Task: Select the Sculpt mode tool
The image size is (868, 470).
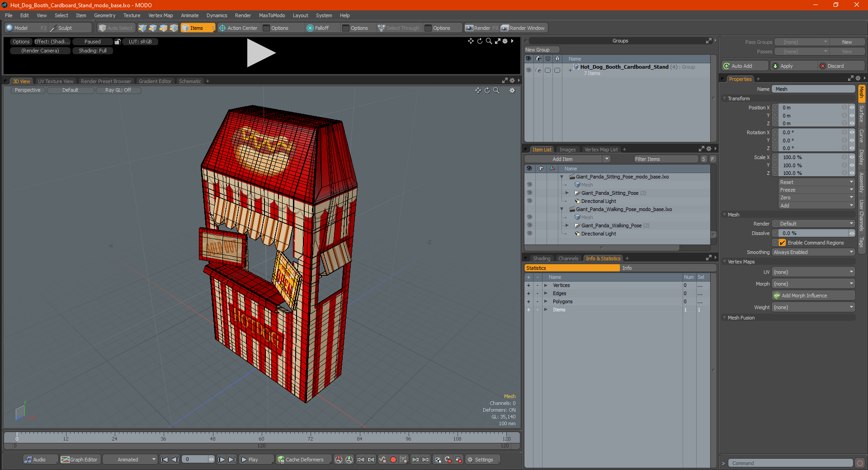Action: click(x=65, y=28)
